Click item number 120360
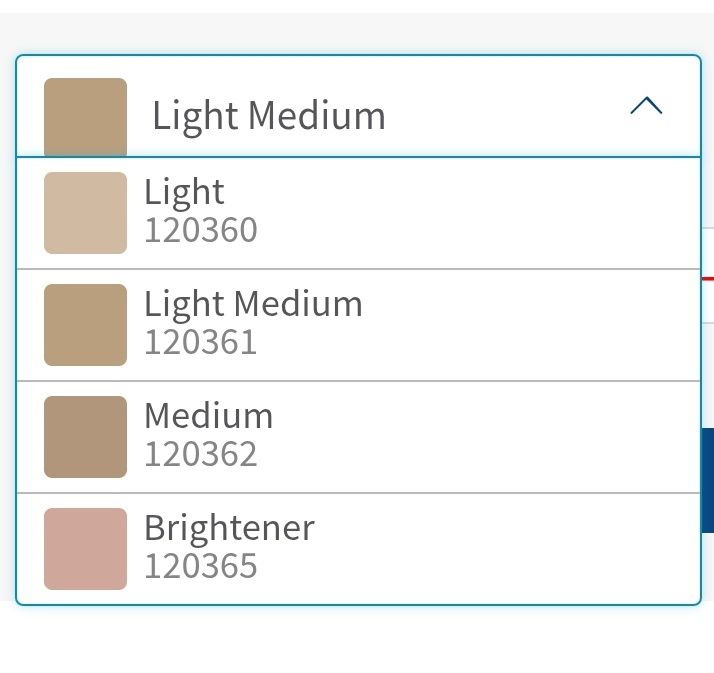 [201, 231]
